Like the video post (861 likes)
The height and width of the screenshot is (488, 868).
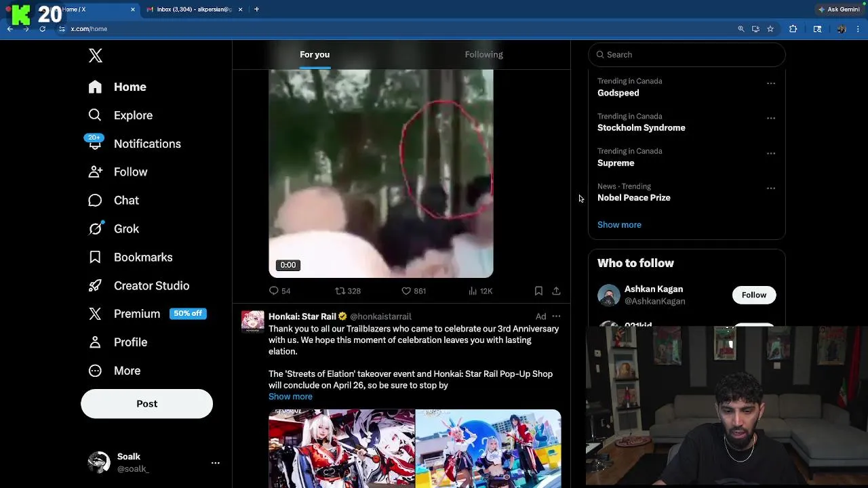(413, 291)
